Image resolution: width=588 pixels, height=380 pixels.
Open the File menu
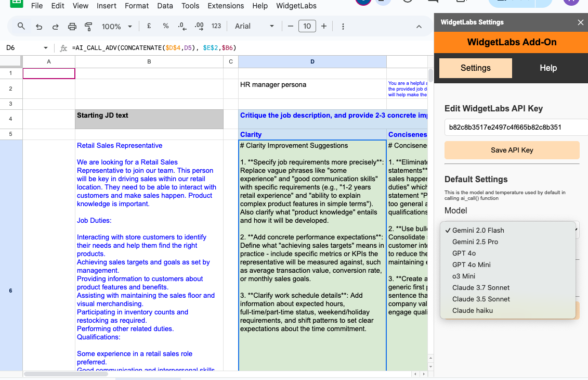pyautogui.click(x=37, y=6)
